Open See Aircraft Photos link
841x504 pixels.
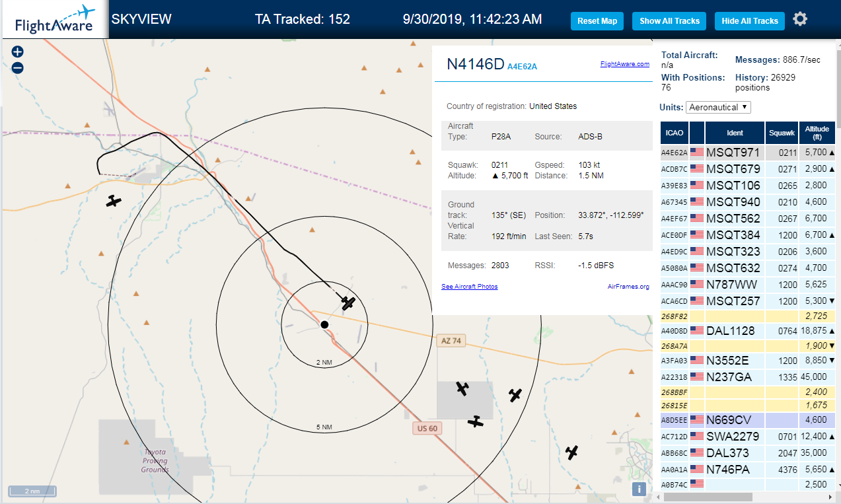[x=470, y=287]
